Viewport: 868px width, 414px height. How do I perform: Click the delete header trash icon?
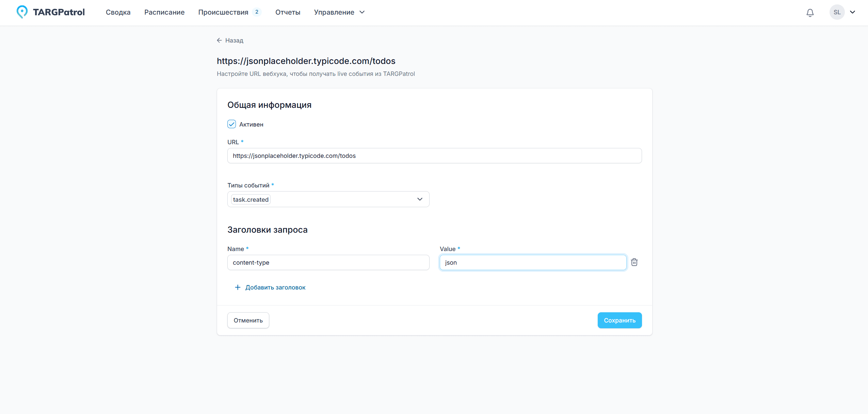click(x=634, y=262)
